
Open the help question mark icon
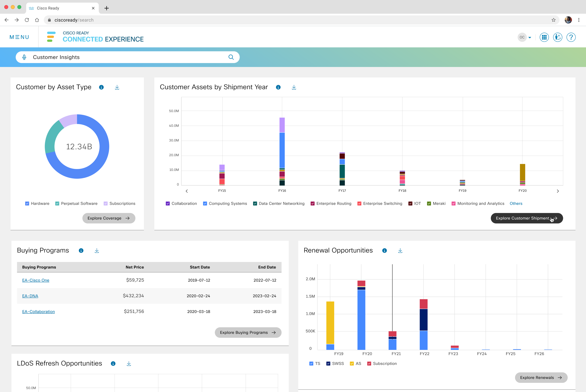[571, 37]
